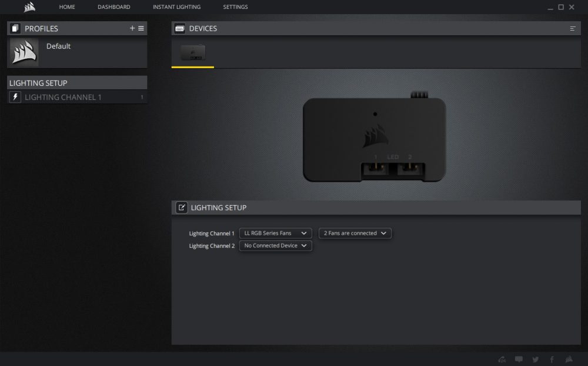The image size is (588, 366).
Task: Open the Corsair support icon in footer
Action: [x=502, y=360]
